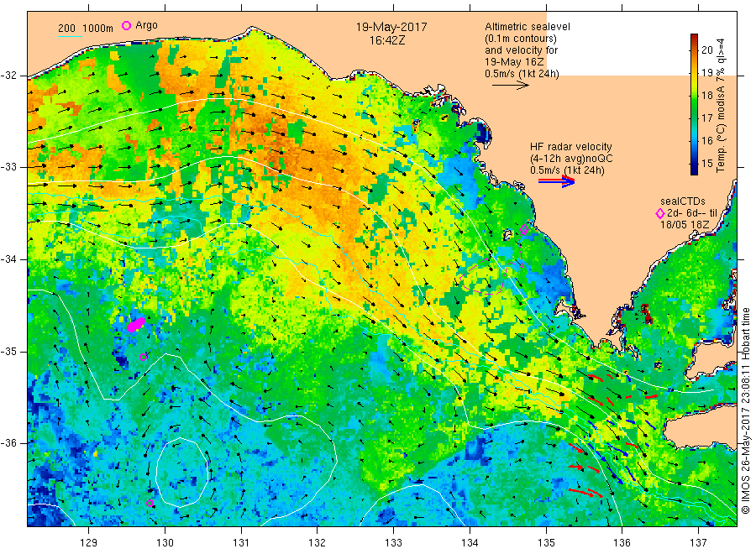Click the "0.5m/s (1kt 24h)" altimetric scale text
756x554 pixels.
point(522,74)
